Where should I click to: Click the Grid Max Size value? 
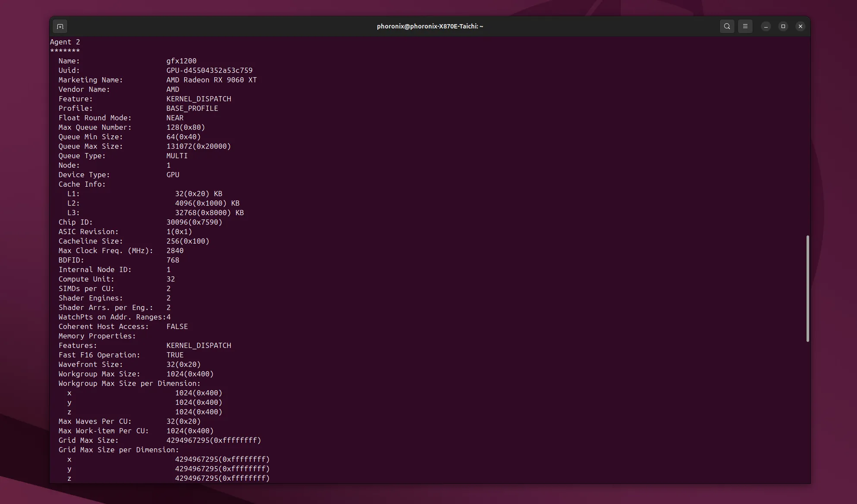(x=213, y=440)
